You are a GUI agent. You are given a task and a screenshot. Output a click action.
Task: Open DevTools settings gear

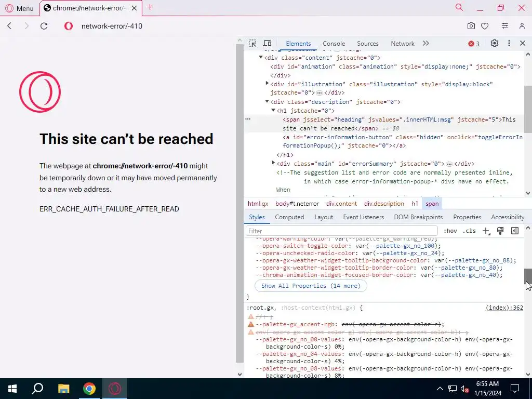(x=495, y=43)
